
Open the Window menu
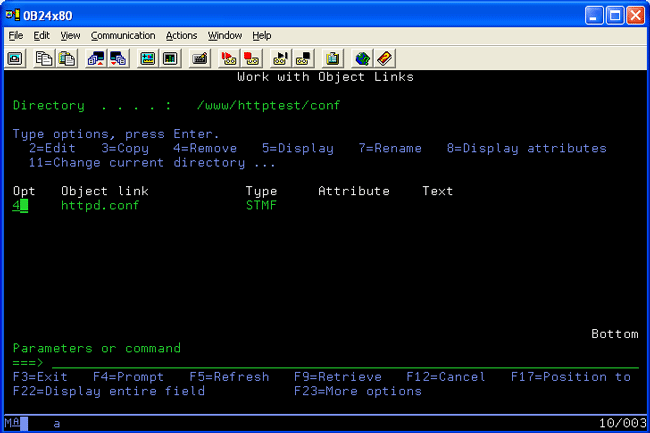pyautogui.click(x=224, y=35)
